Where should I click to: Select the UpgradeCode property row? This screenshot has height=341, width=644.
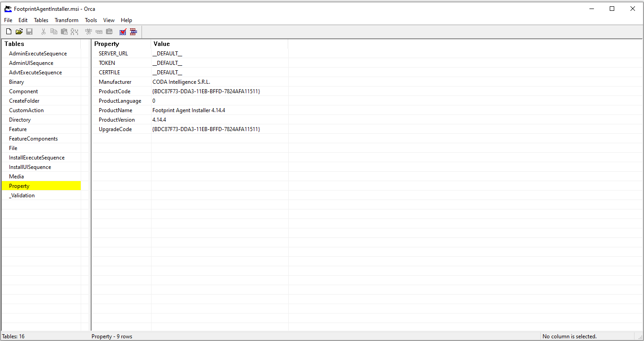click(190, 129)
